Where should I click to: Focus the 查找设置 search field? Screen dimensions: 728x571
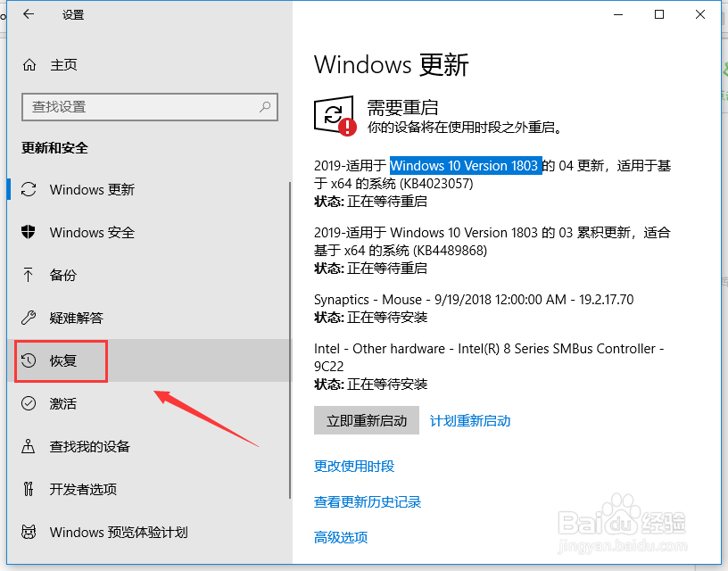click(150, 107)
